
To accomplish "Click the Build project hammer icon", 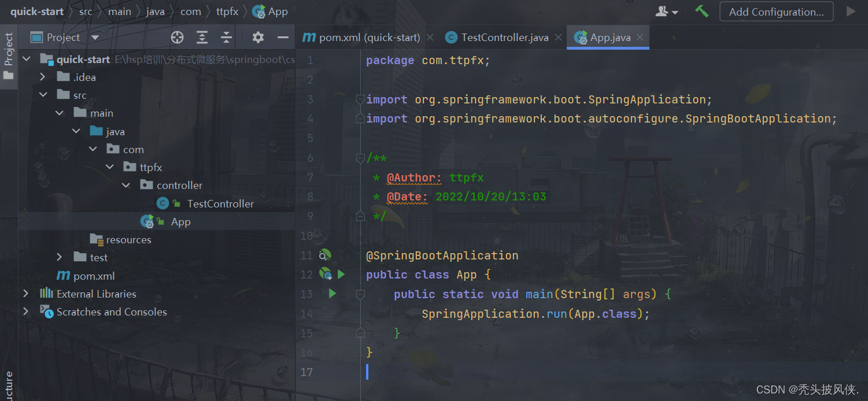I will coord(702,11).
